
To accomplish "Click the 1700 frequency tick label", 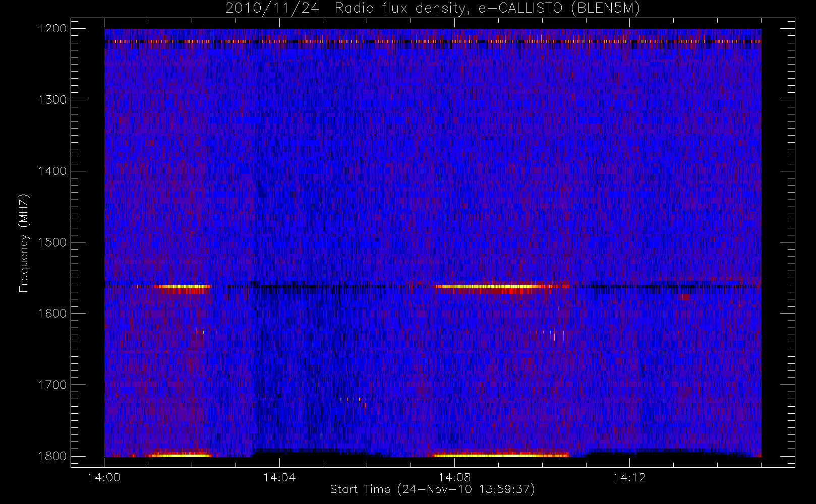I will (x=52, y=385).
